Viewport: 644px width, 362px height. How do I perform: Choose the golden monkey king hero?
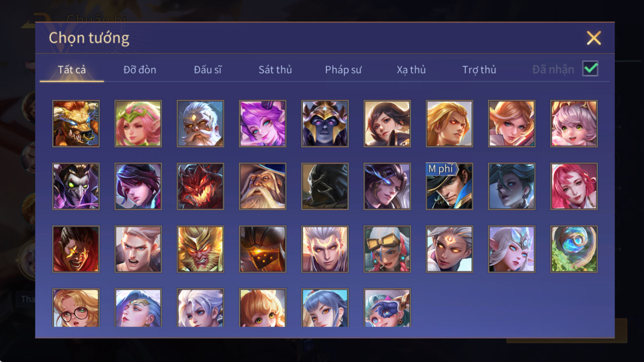[200, 249]
